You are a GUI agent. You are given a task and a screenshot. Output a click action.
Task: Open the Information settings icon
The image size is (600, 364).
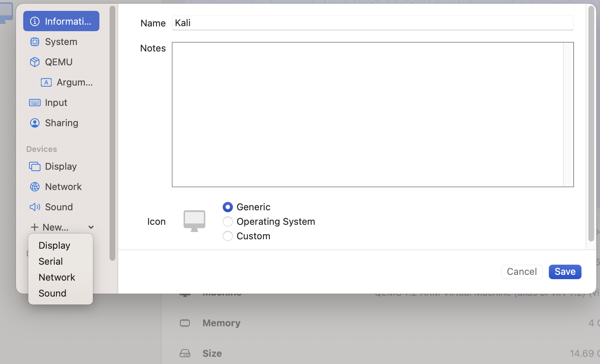(35, 21)
